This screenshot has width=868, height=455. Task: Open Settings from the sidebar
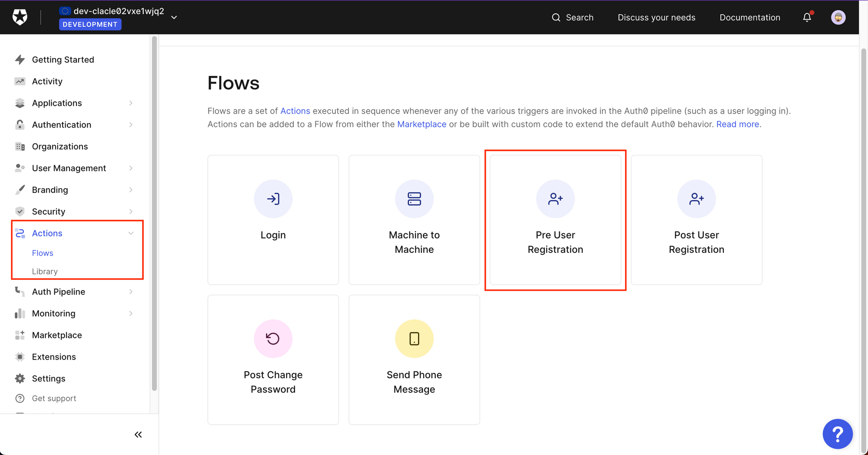[49, 379]
